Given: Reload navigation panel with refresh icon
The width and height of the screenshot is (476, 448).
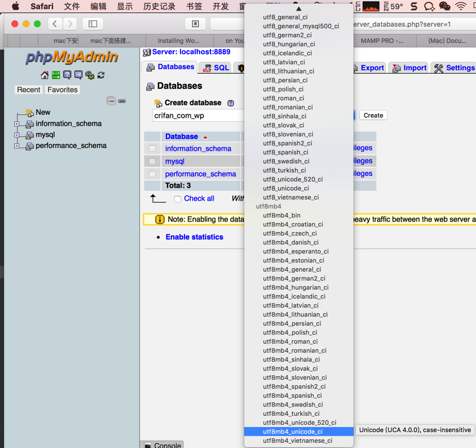Looking at the screenshot, I should tap(101, 75).
